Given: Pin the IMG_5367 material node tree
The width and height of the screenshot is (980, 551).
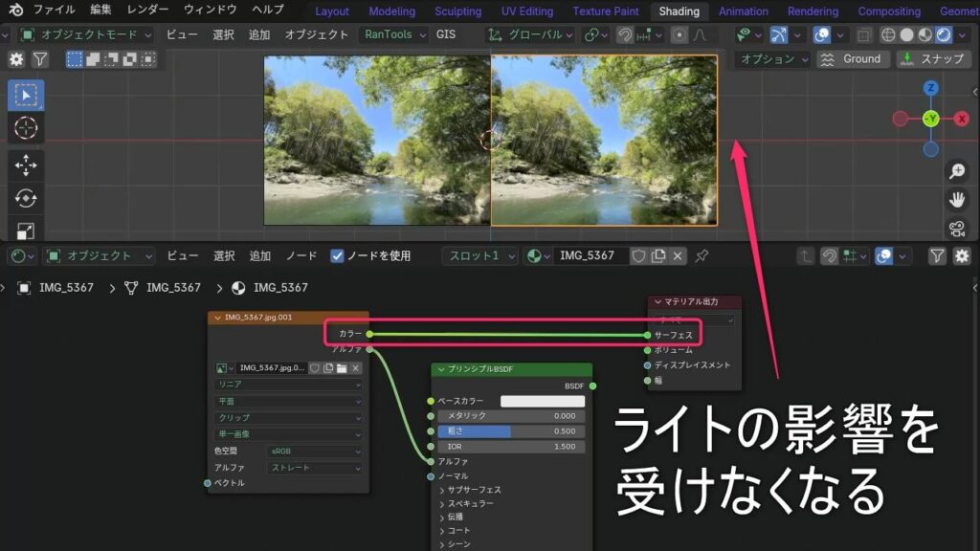Looking at the screenshot, I should (x=702, y=255).
